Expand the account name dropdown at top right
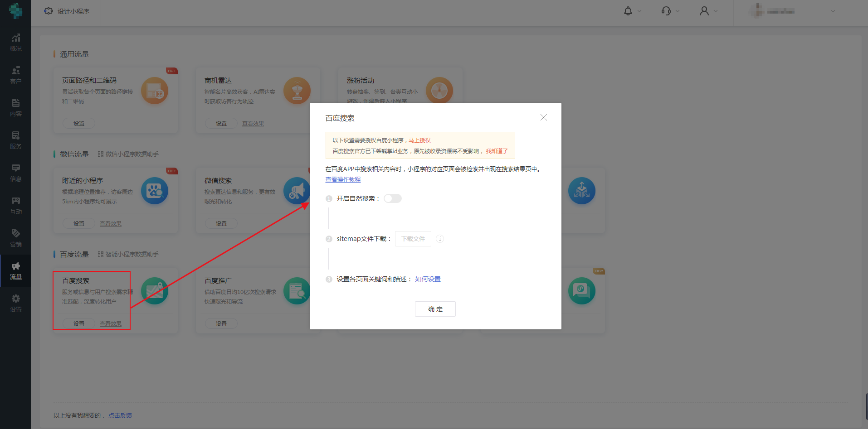The image size is (868, 429). (x=833, y=11)
